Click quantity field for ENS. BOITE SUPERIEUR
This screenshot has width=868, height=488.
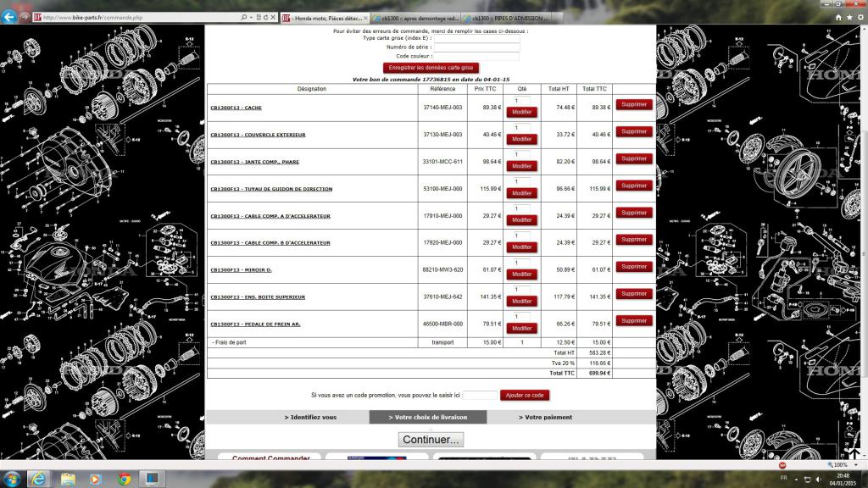[521, 290]
